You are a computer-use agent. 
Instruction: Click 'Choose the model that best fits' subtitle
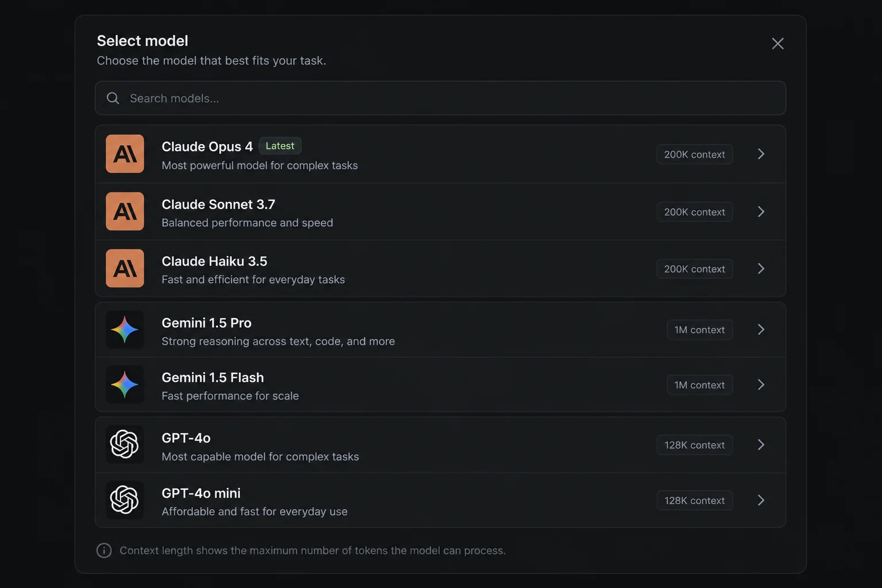(x=211, y=61)
